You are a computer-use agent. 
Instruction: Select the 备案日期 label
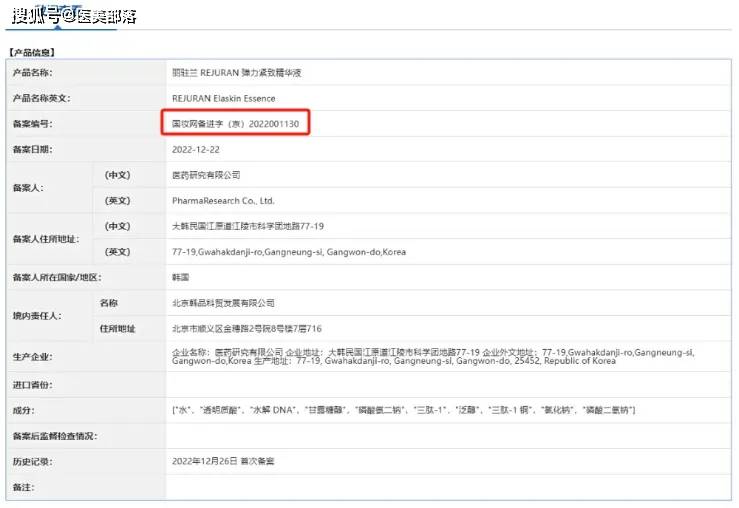point(33,149)
